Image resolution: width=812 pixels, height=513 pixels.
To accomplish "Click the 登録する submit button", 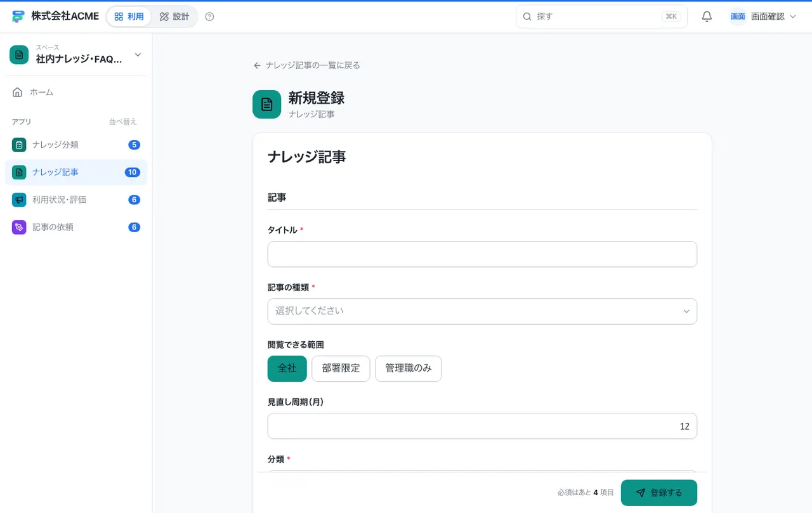I will [x=659, y=493].
